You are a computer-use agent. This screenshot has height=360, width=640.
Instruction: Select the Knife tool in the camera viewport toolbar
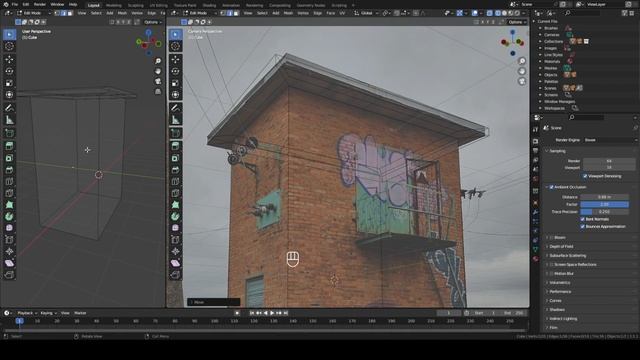point(176,193)
